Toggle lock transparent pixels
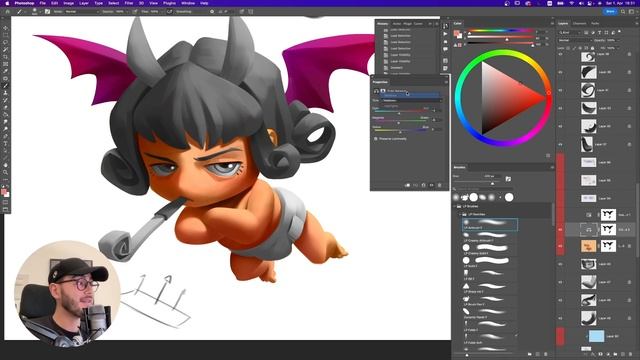This screenshot has height=360, width=640. click(568, 48)
